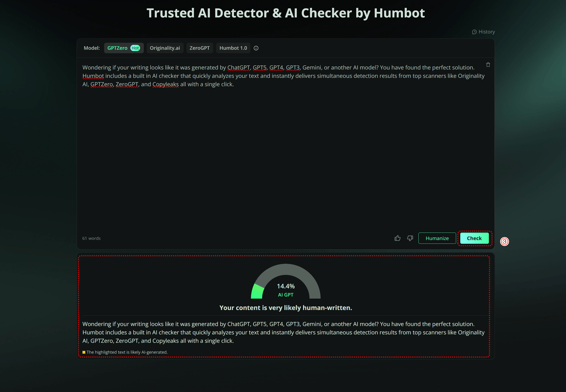Click the result paragraph text below the gauge
566x392 pixels.
click(x=283, y=333)
